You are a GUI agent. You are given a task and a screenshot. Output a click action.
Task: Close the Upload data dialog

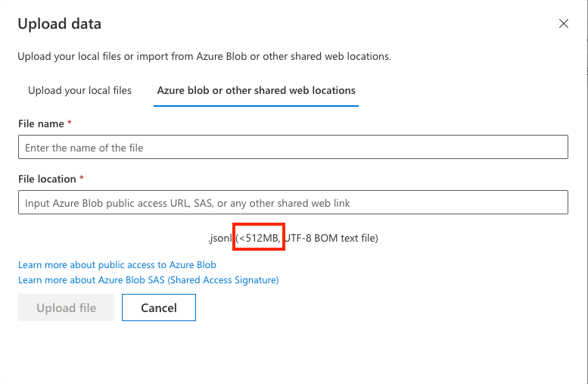click(x=563, y=23)
